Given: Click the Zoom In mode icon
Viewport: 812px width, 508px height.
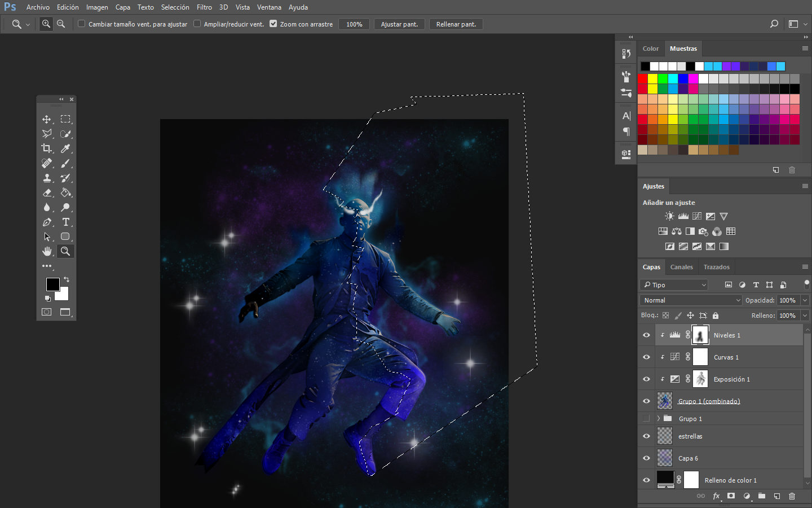Looking at the screenshot, I should [x=46, y=24].
